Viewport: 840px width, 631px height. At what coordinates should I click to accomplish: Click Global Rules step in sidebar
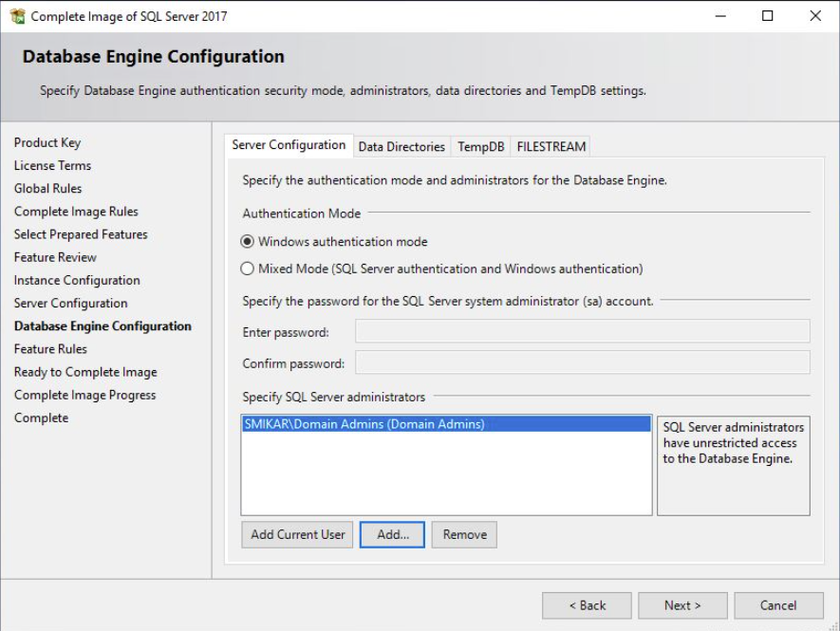point(47,189)
